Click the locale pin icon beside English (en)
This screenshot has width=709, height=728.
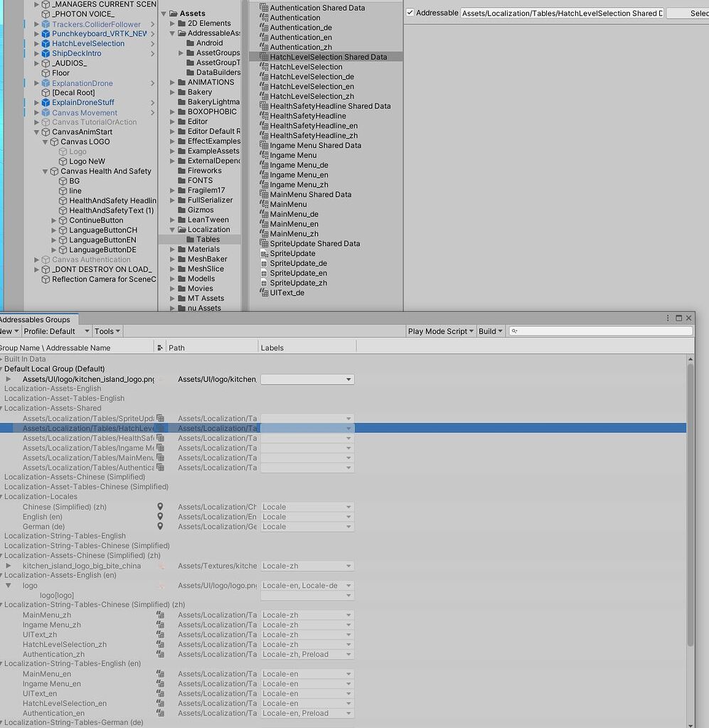coord(160,517)
